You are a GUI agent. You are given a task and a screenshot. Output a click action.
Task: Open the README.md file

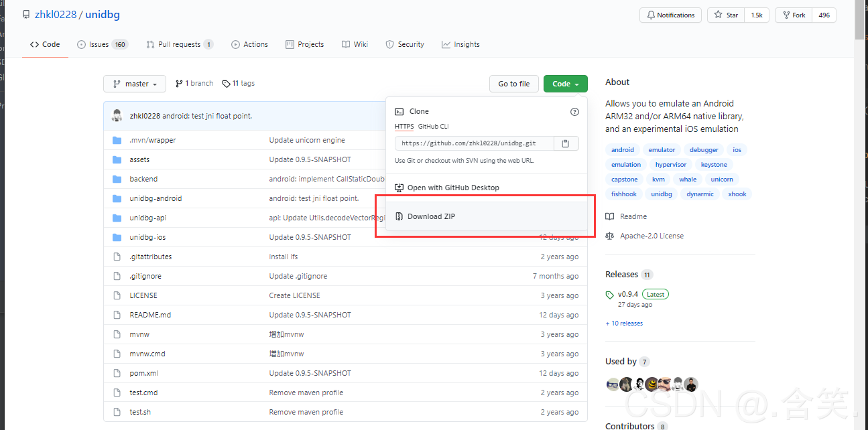150,315
